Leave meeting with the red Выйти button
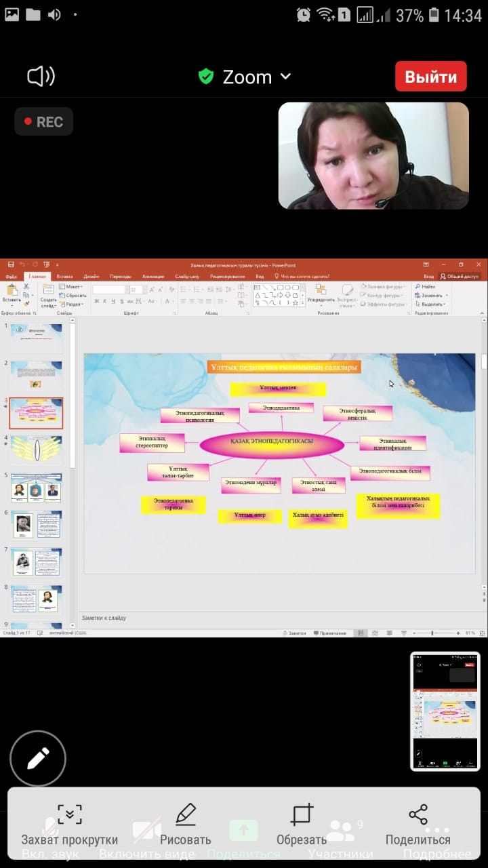Screen dimensions: 488x868 coord(431,76)
